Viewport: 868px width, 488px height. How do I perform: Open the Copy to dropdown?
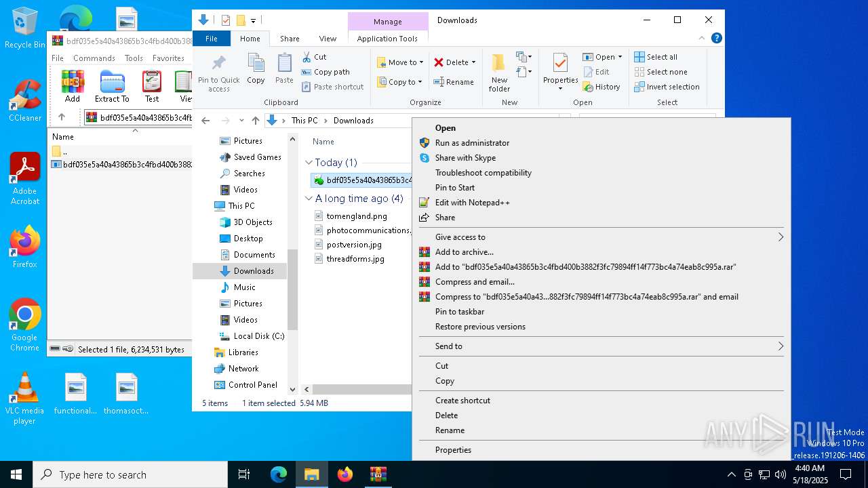point(399,82)
